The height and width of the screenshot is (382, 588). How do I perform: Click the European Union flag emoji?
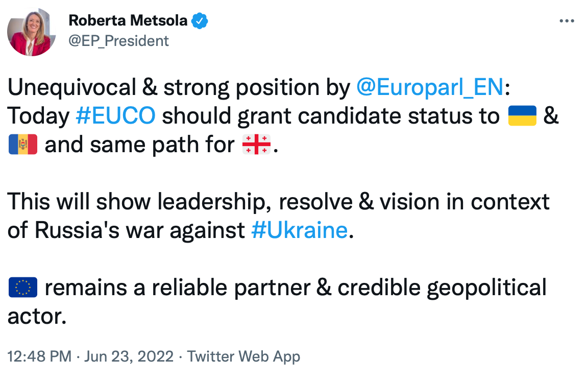tap(23, 288)
